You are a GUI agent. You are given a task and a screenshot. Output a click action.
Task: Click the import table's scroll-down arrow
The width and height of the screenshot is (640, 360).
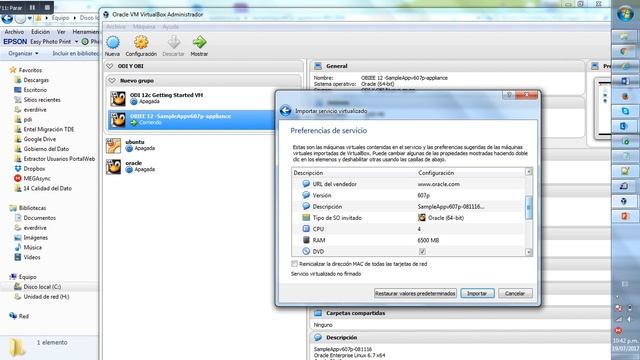pyautogui.click(x=529, y=252)
